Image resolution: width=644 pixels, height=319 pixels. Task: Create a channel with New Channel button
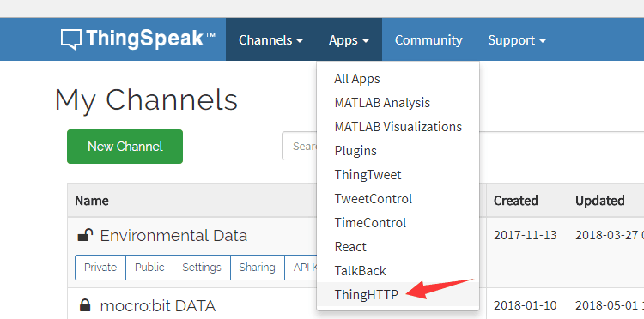pyautogui.click(x=125, y=147)
